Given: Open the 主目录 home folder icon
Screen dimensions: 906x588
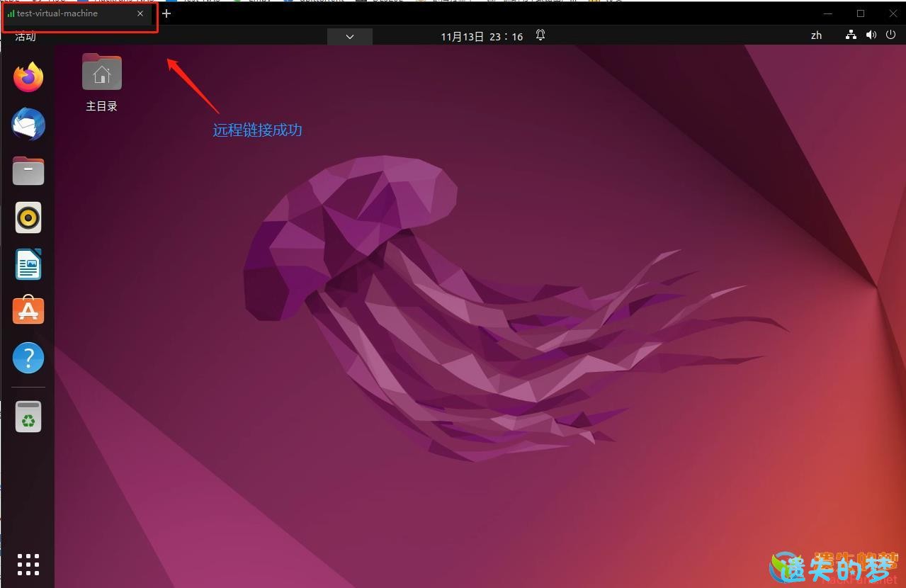Looking at the screenshot, I should [101, 82].
